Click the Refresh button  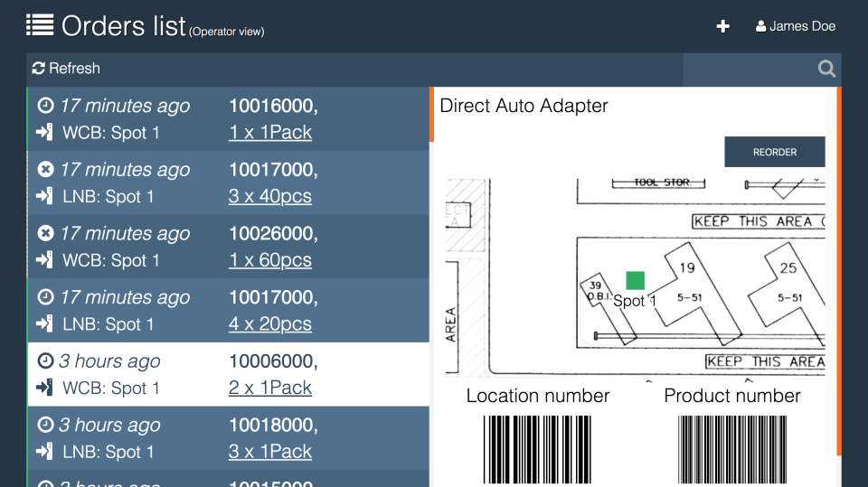point(66,68)
